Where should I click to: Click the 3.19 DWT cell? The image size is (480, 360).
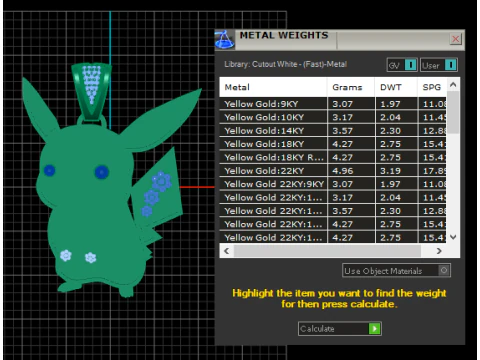[396, 171]
